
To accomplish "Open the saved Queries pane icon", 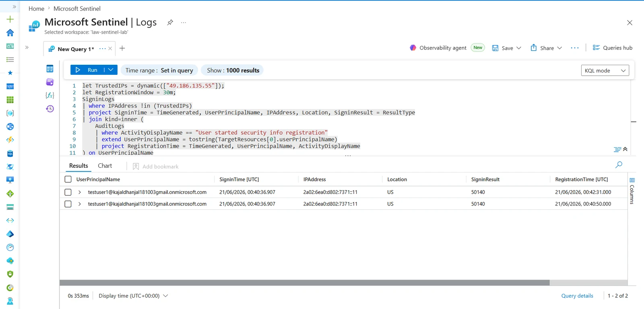I will pos(50,82).
